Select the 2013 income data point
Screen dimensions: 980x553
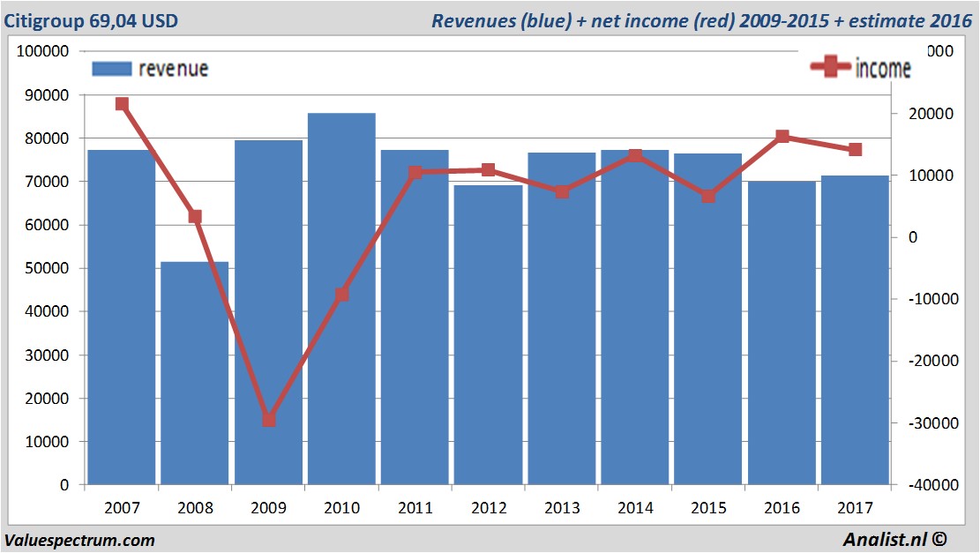(x=562, y=191)
